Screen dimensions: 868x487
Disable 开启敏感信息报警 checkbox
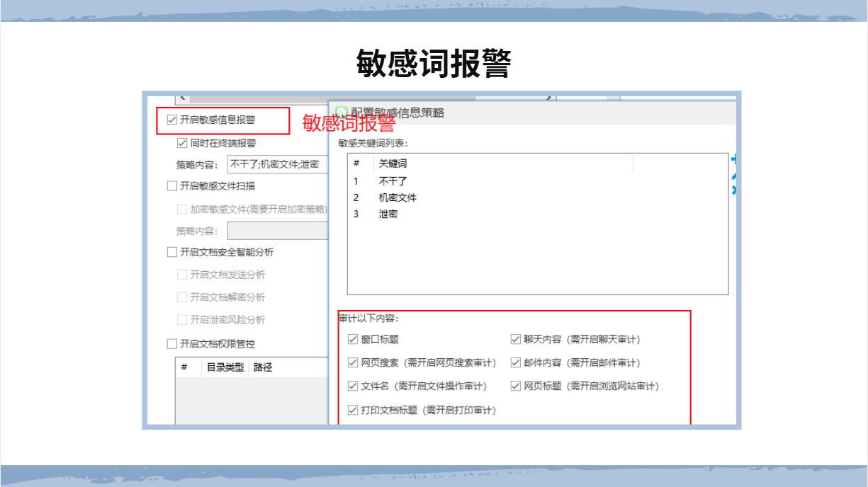(171, 120)
